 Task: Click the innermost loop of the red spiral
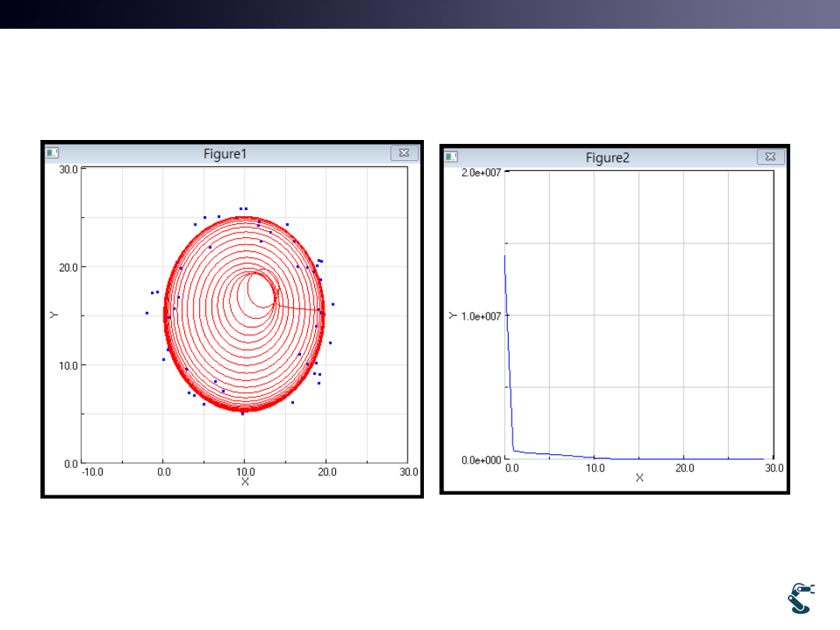(x=261, y=290)
